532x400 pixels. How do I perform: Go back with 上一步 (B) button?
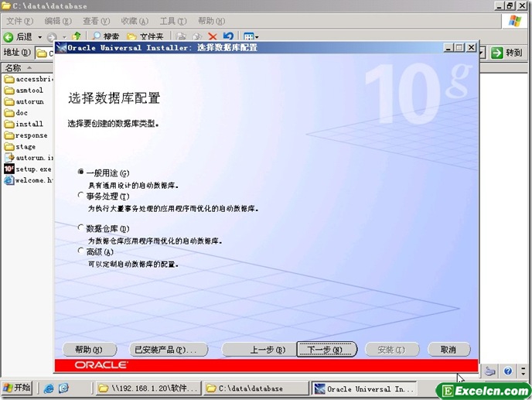tap(259, 350)
